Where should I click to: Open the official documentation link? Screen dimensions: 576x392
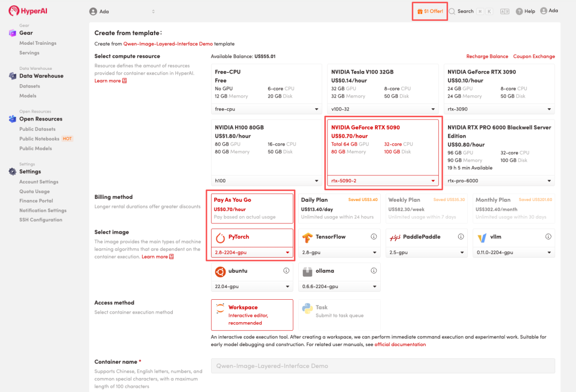[400, 345]
